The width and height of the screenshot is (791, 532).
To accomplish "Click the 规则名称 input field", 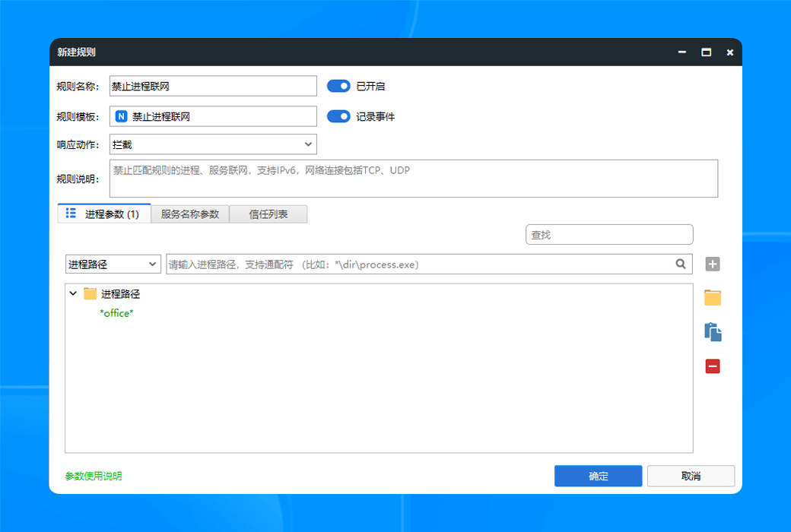I will point(213,86).
